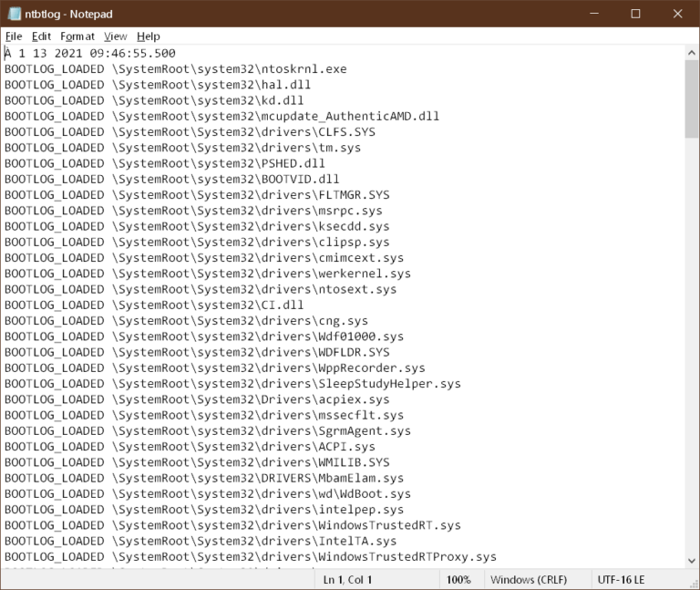Click the 100% zoom status
The image size is (700, 590).
pos(458,580)
